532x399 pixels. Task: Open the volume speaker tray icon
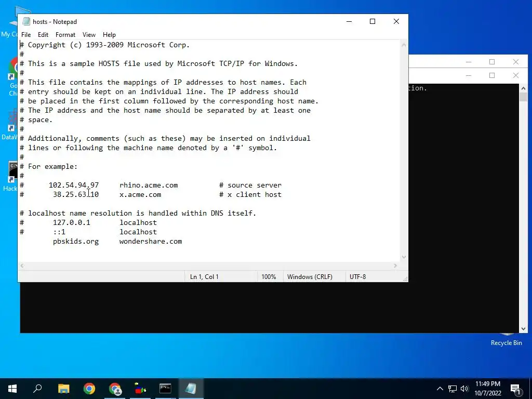(x=464, y=389)
